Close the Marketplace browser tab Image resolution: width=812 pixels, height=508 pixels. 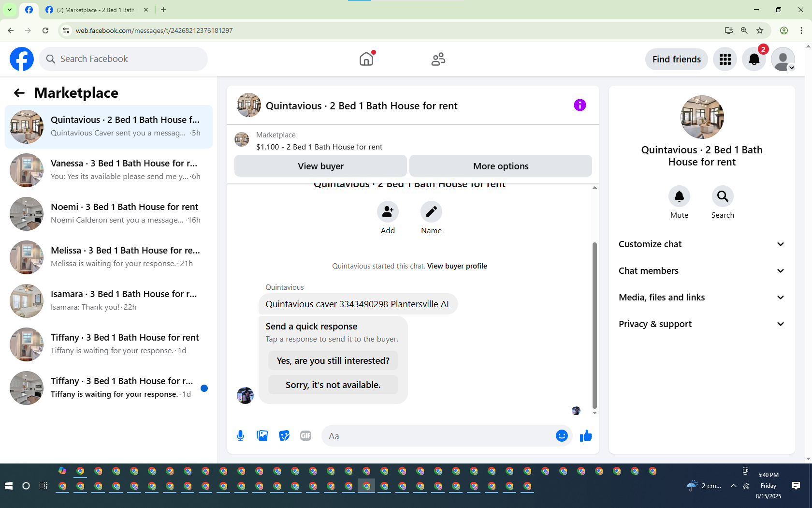coord(146,10)
